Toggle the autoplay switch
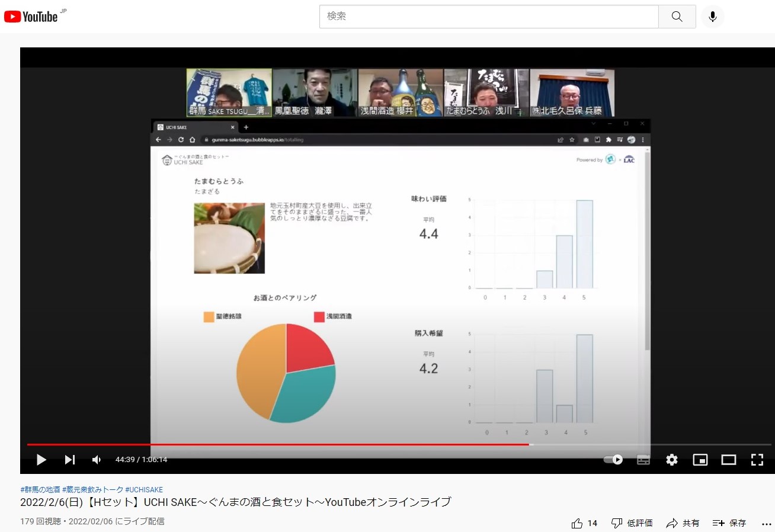 pos(613,460)
